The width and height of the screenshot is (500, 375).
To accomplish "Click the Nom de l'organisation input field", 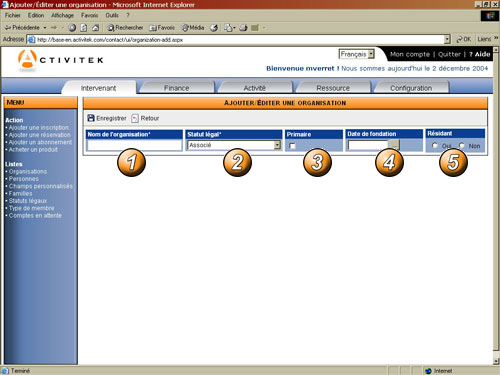I will coord(134,145).
